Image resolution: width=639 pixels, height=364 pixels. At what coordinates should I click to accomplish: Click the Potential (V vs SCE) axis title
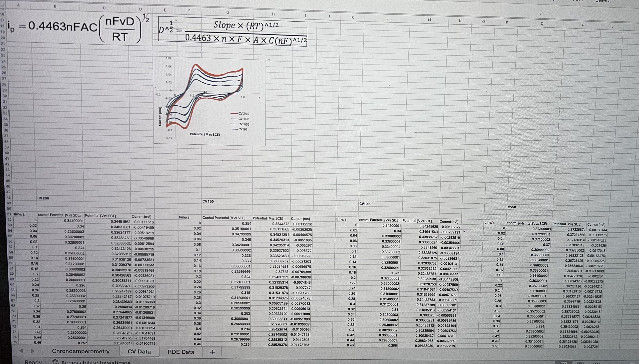pyautogui.click(x=205, y=134)
